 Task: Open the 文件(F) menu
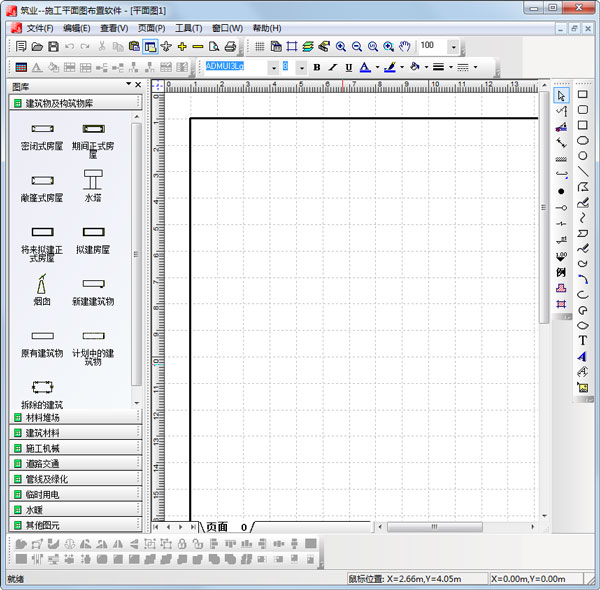tap(40, 28)
